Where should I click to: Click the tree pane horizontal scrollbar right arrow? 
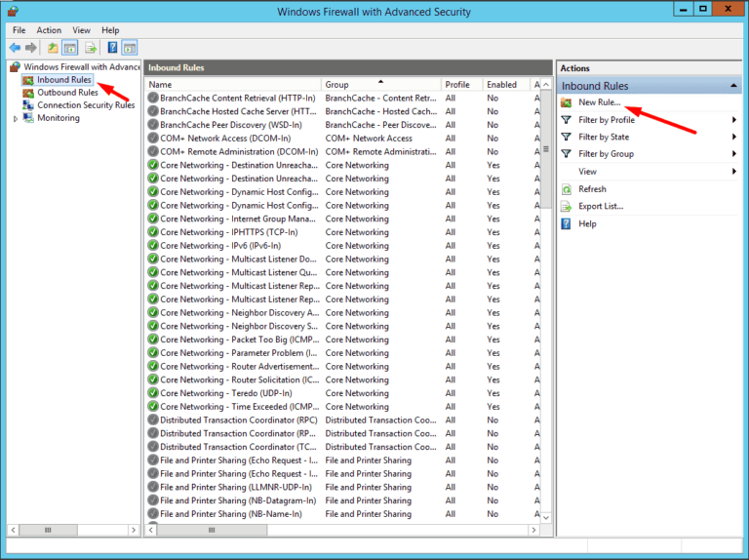134,530
